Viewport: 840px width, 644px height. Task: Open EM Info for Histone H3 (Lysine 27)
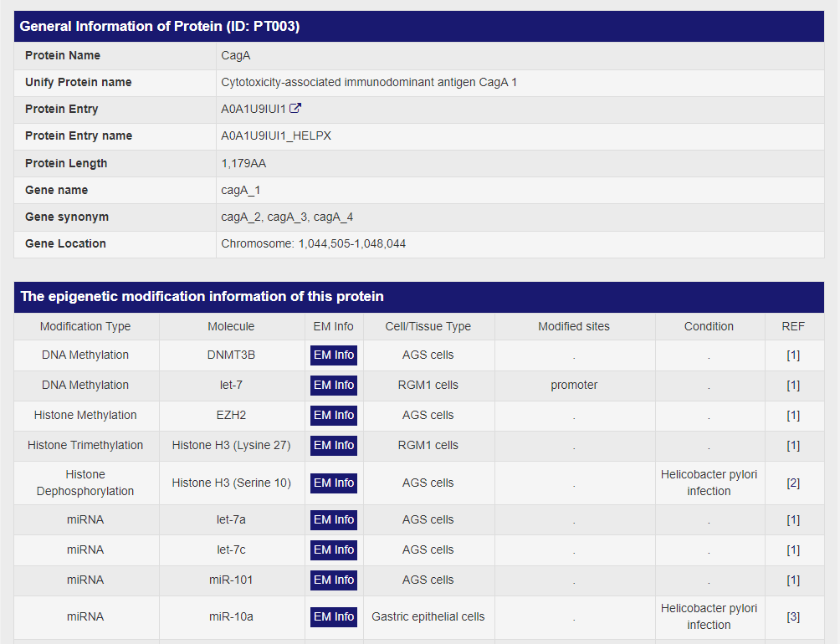pos(333,446)
